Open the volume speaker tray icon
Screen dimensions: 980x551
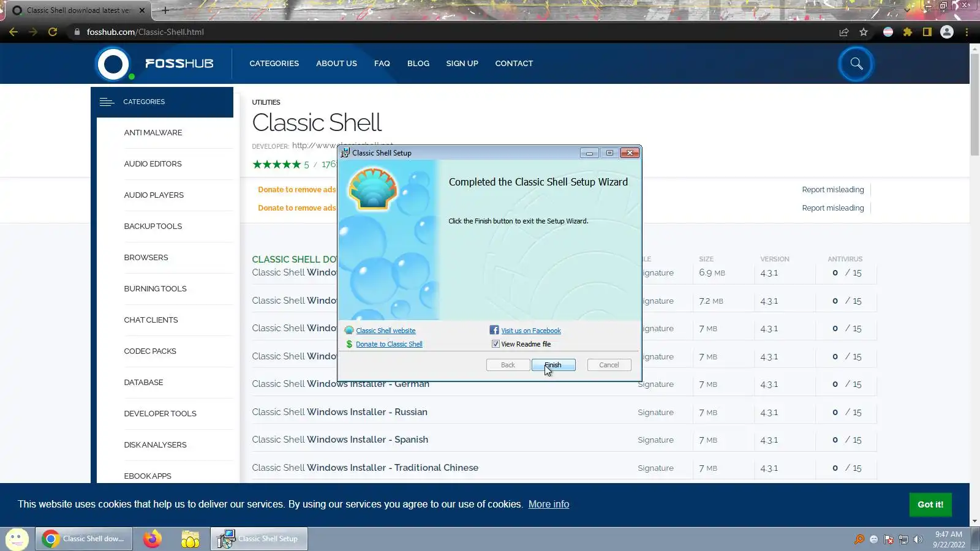click(x=918, y=539)
